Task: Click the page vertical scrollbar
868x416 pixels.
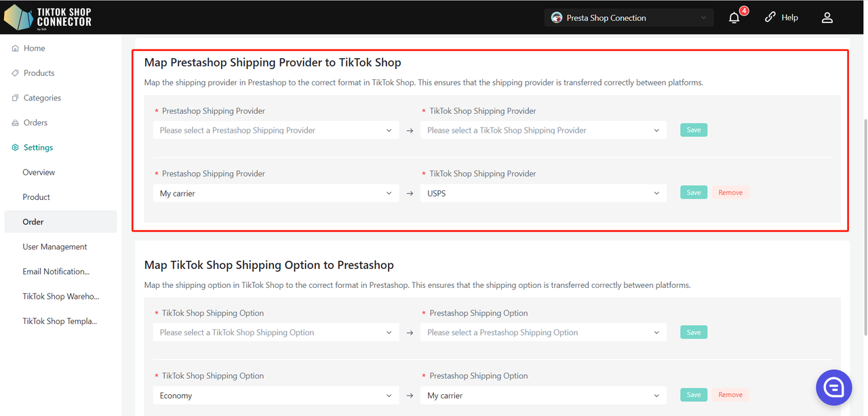Action: click(x=865, y=227)
